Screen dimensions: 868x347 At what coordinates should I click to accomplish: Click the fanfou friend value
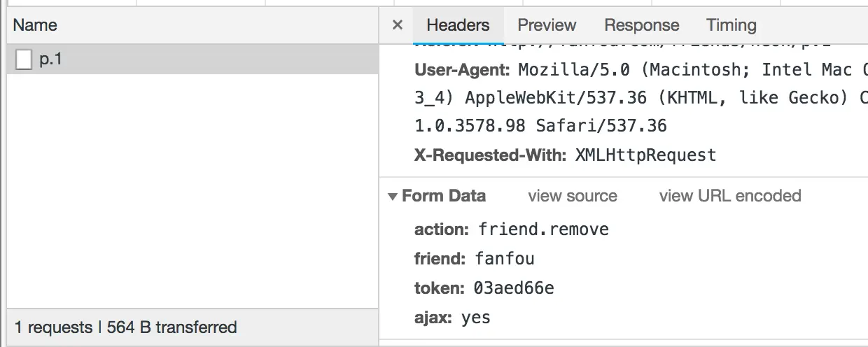click(504, 259)
